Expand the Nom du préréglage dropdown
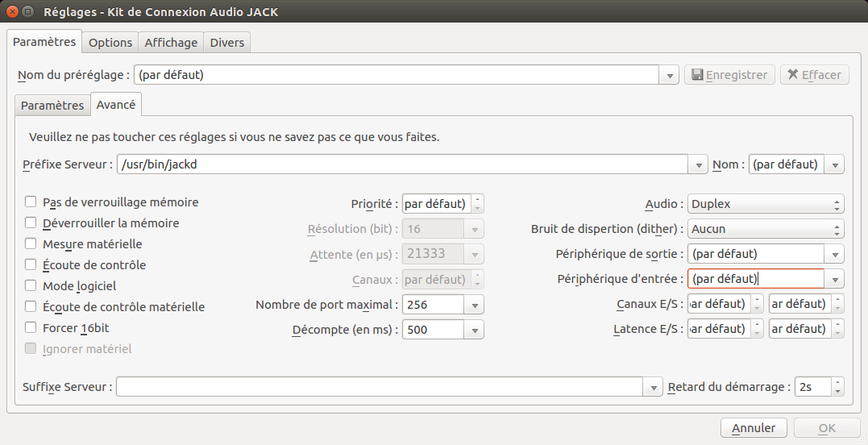The image size is (868, 445). point(670,76)
